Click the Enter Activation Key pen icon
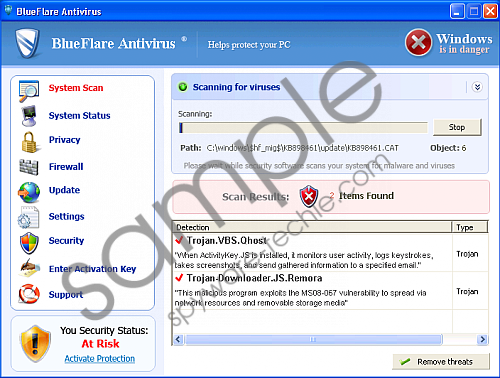 [x=29, y=268]
